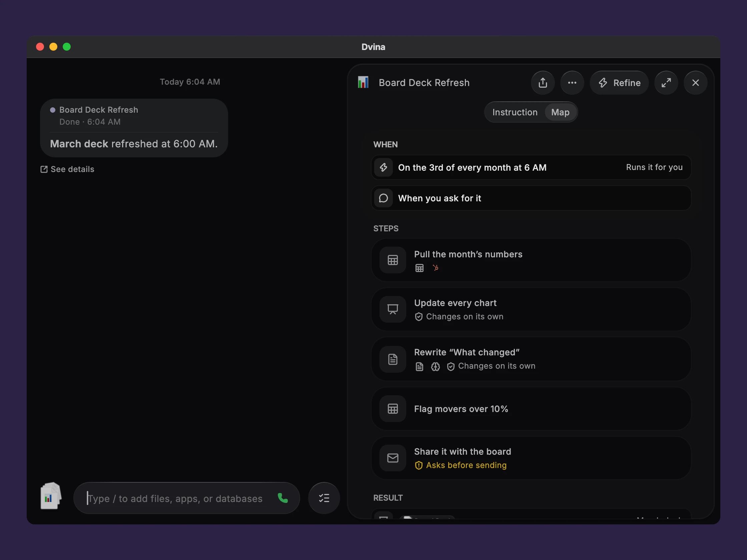
Task: Click the lightning bolt schedule trigger icon
Action: pyautogui.click(x=383, y=167)
